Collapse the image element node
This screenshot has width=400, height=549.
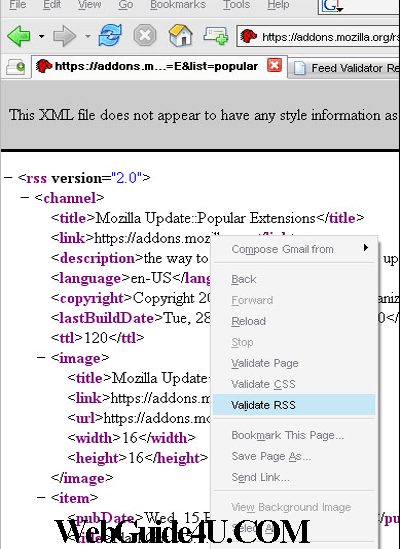tap(41, 357)
